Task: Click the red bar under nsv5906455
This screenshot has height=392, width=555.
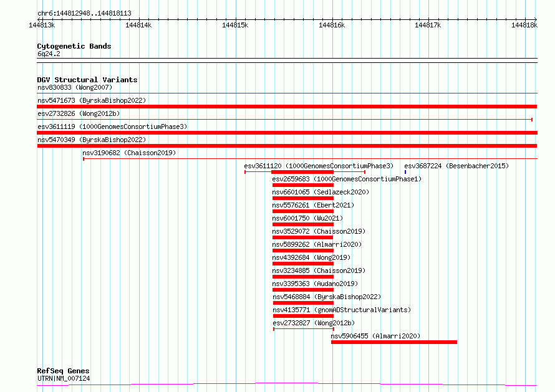Action: [x=394, y=342]
